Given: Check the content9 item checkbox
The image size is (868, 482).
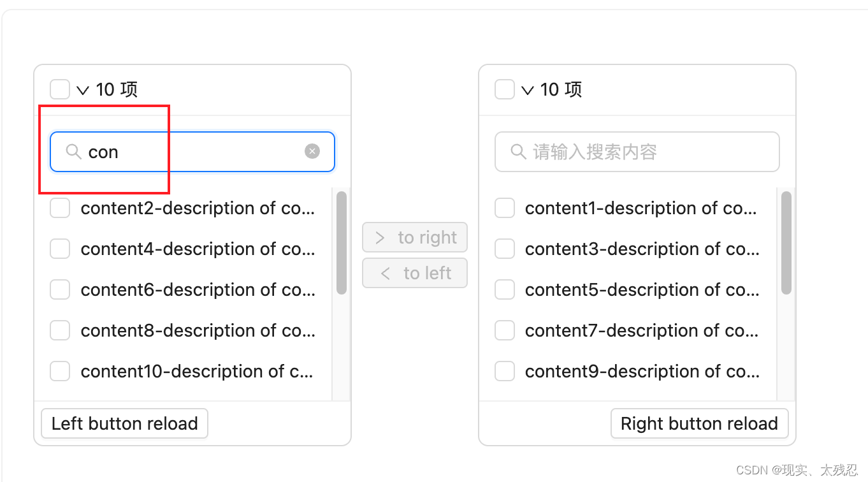Looking at the screenshot, I should pos(505,371).
